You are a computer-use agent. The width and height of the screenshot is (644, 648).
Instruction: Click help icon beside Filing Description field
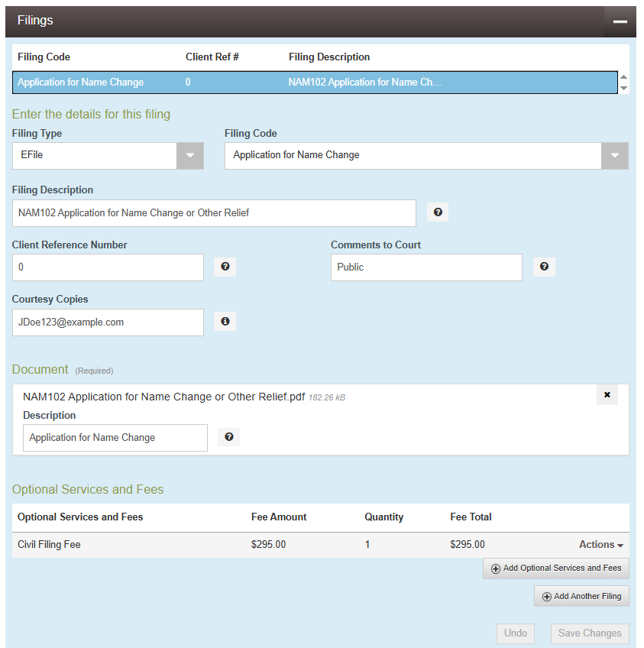[x=438, y=212]
